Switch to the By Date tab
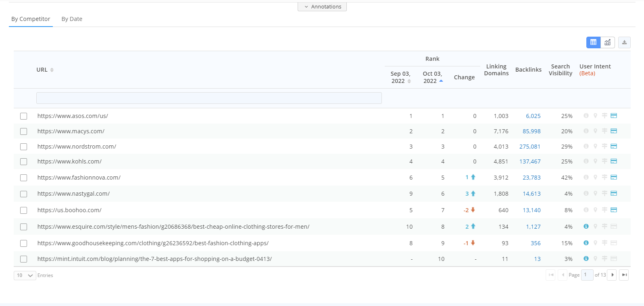This screenshot has width=644, height=306. [72, 19]
